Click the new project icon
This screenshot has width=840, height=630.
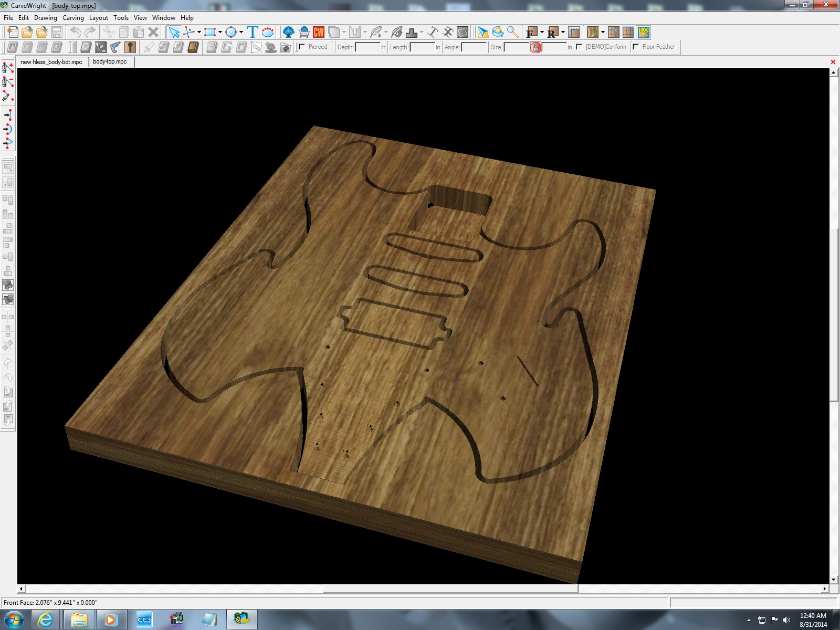pyautogui.click(x=12, y=32)
